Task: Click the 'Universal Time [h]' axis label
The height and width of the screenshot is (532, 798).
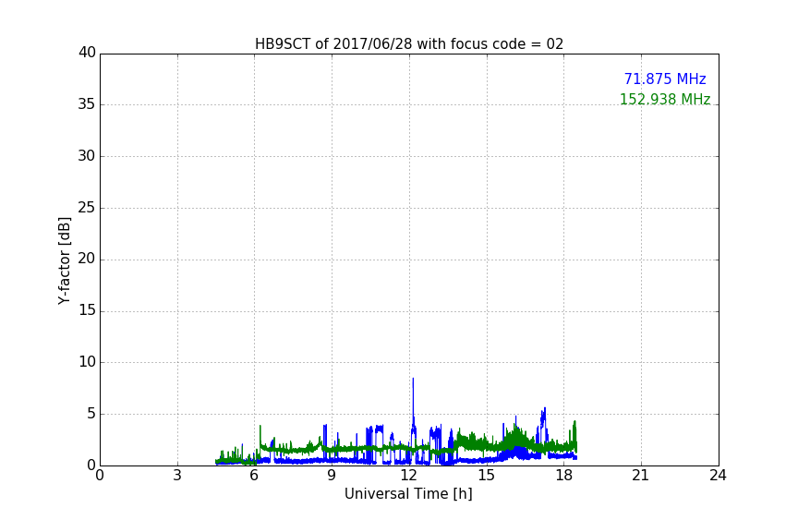Action: (408, 494)
